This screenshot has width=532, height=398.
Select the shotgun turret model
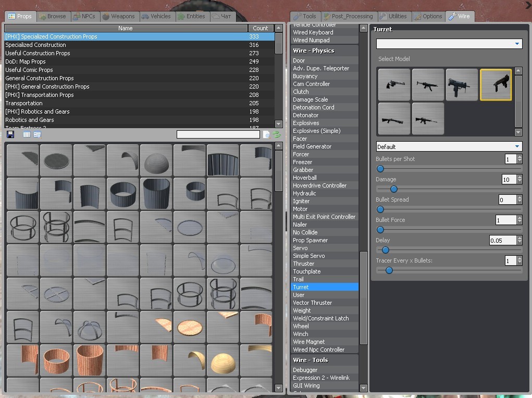[x=394, y=118]
